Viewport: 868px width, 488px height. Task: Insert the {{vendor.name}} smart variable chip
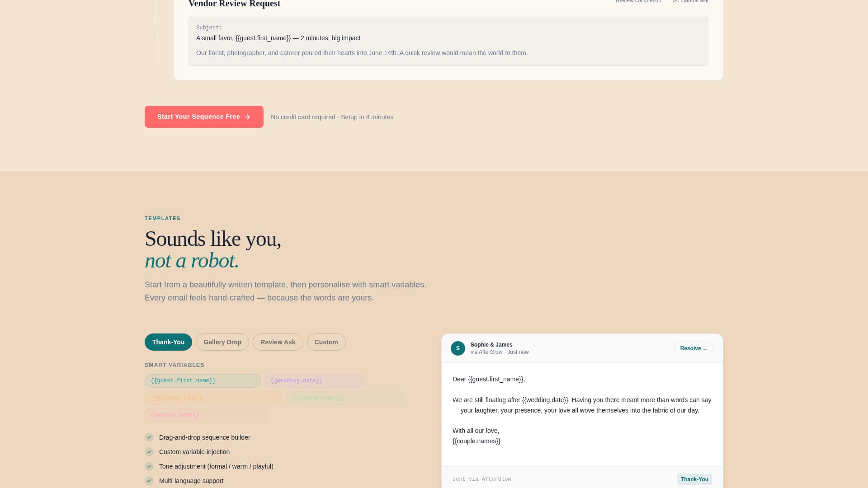(x=206, y=415)
